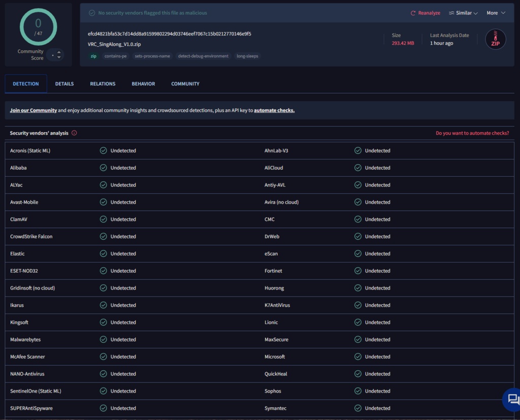Open the RELATIONS tab

pyautogui.click(x=103, y=84)
